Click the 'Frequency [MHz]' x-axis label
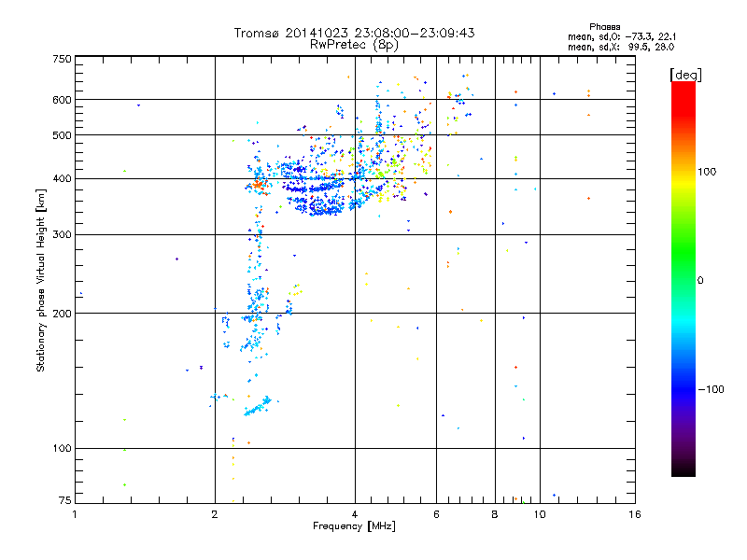 click(354, 526)
